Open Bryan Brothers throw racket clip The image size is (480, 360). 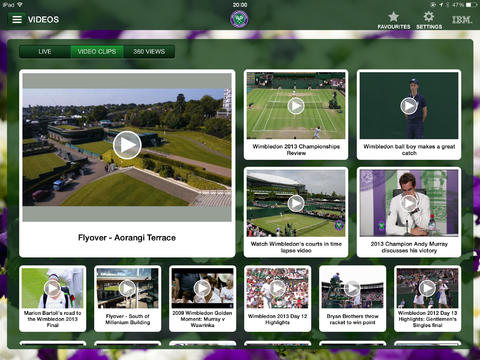coord(352,298)
